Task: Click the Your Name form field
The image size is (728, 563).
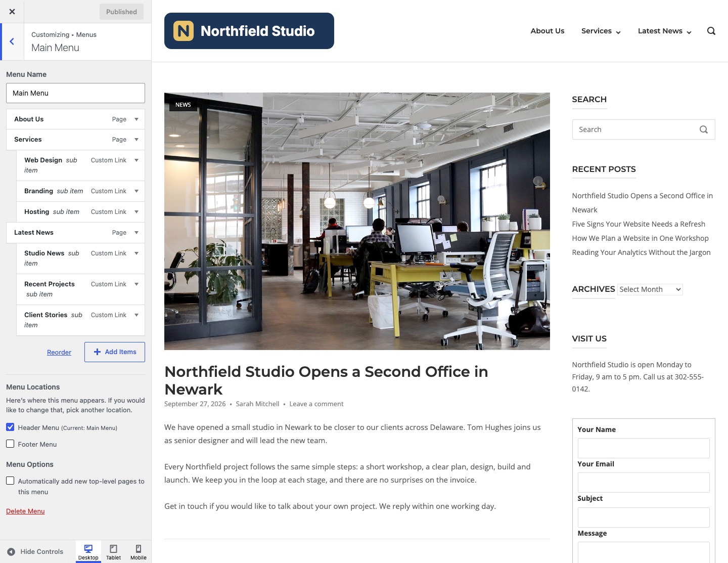Action: click(x=644, y=448)
